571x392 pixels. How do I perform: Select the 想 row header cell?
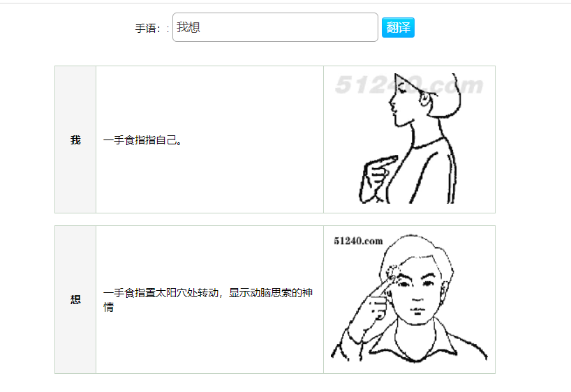pyautogui.click(x=75, y=299)
